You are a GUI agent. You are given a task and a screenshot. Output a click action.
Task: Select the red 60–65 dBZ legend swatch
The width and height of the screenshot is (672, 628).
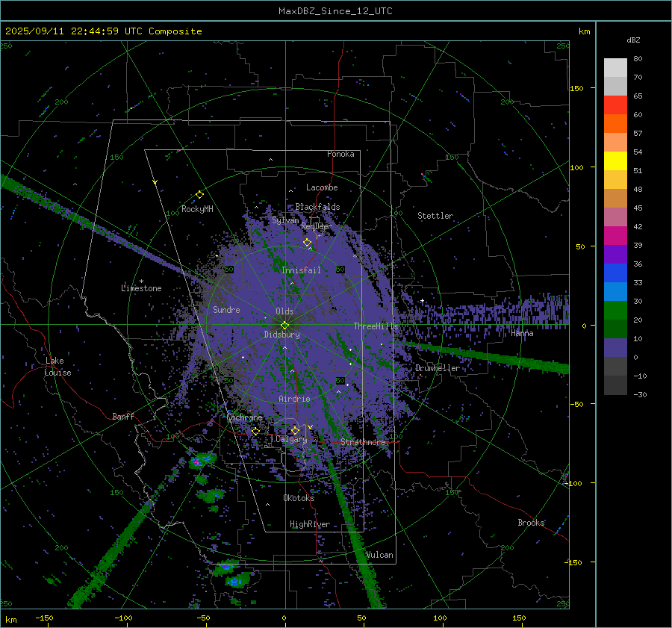615,105
